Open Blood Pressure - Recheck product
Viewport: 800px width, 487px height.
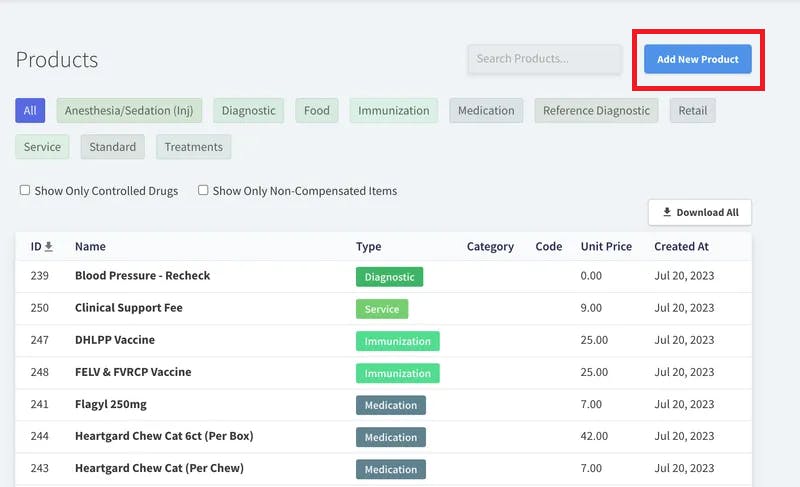tap(142, 276)
